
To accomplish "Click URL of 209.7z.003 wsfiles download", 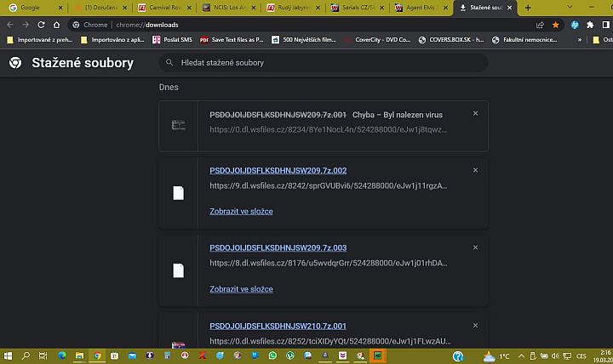I will (329, 264).
